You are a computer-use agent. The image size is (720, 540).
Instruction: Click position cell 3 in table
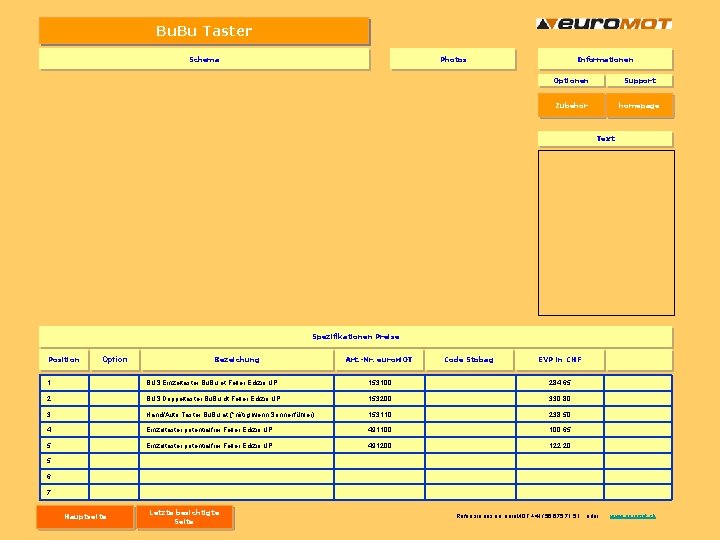[64, 415]
